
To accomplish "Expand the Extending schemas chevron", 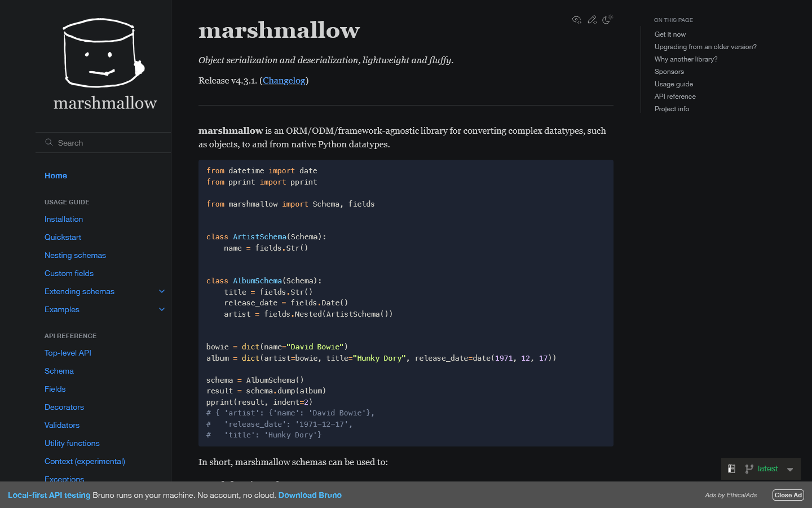I will click(x=162, y=291).
